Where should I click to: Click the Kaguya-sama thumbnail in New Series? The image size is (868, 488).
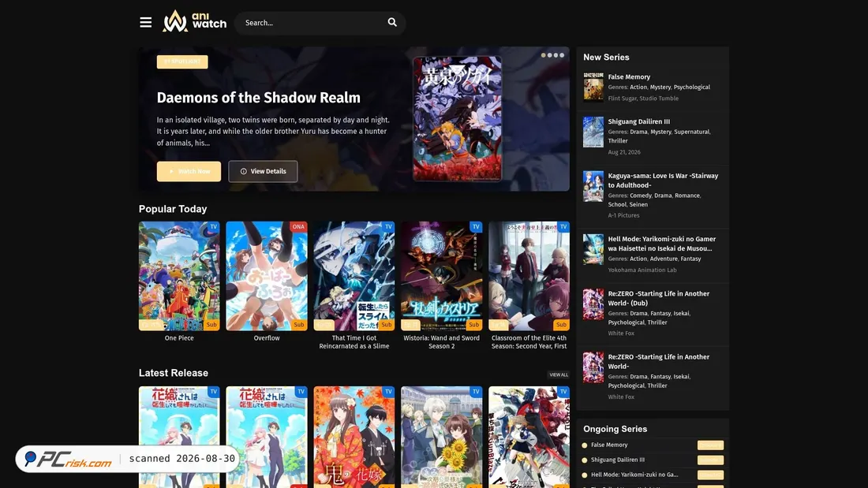coord(593,186)
